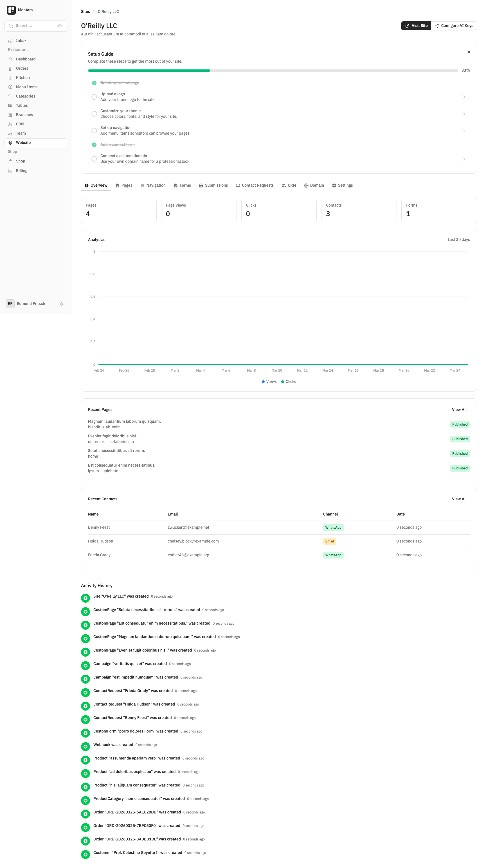Image resolution: width=486 pixels, height=868 pixels.
Task: Dismiss the Setup Guide panel
Action: [469, 52]
